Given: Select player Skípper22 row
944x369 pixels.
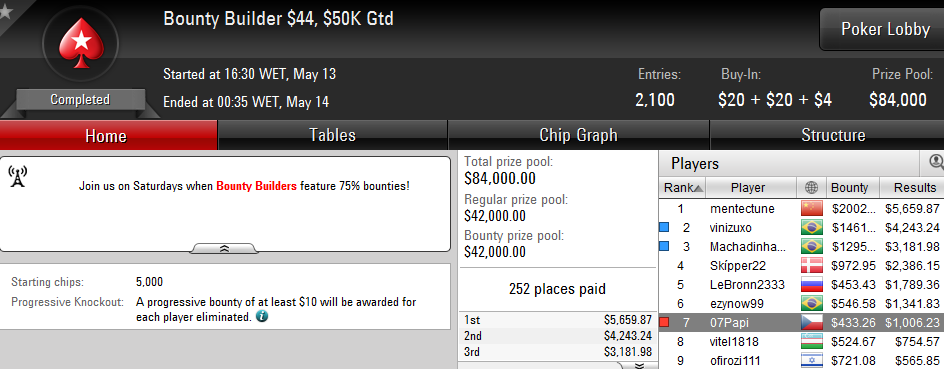Looking at the screenshot, I should (801, 265).
